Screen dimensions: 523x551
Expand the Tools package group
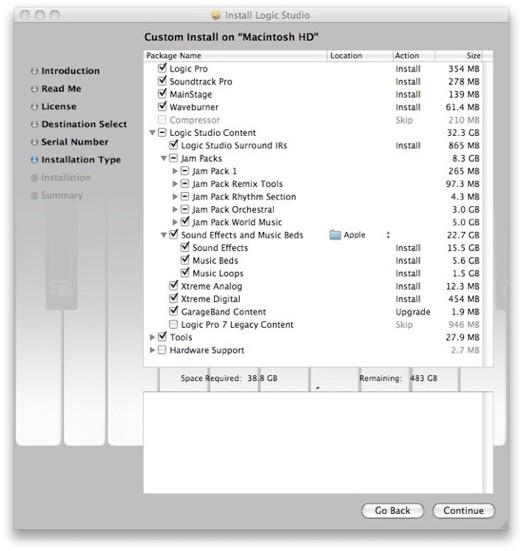[x=152, y=337]
